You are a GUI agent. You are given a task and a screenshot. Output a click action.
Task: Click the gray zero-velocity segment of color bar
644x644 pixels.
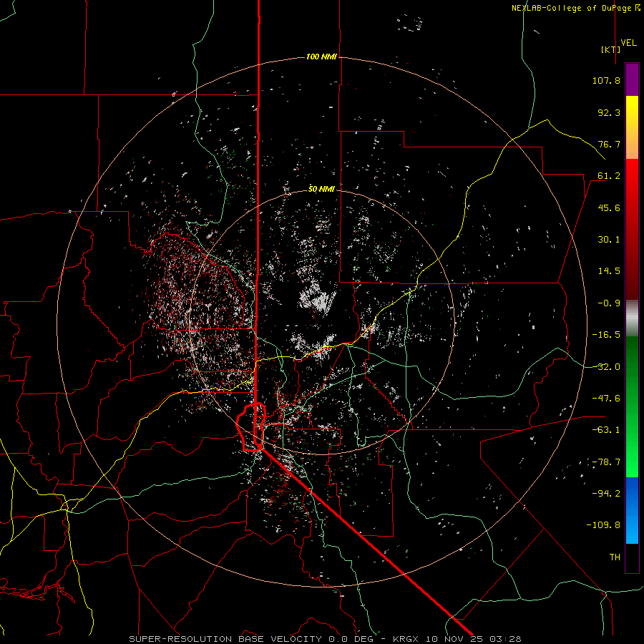[x=632, y=317]
